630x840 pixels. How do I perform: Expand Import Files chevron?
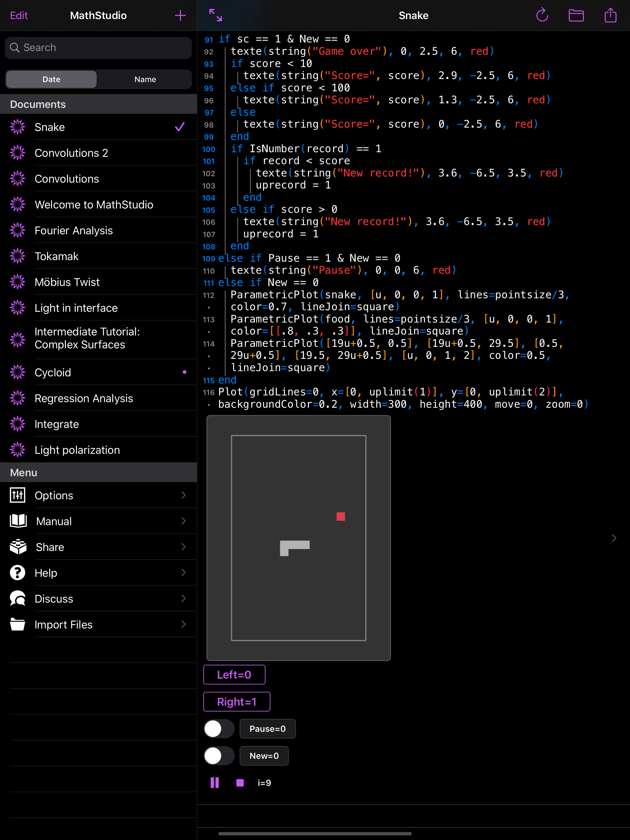pos(184,624)
